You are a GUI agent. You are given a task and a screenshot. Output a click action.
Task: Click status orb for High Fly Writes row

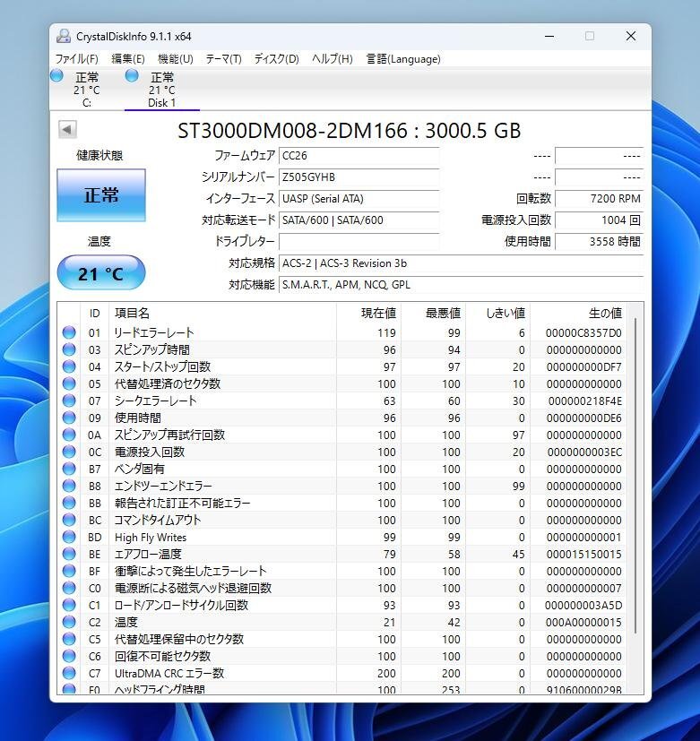69,537
